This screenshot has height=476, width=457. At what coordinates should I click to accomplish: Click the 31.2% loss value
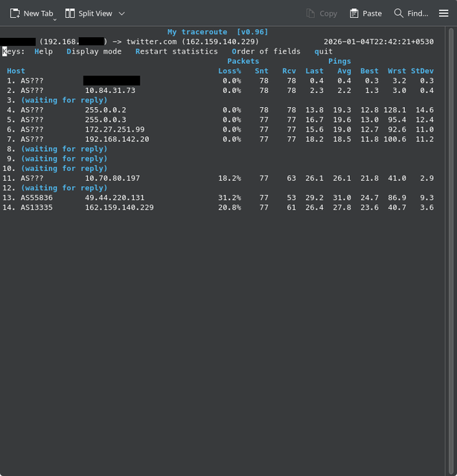tap(230, 198)
